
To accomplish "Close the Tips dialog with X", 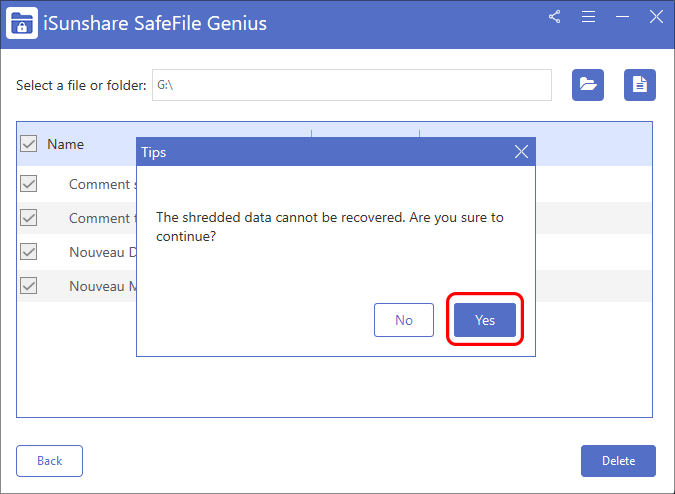I will [x=521, y=152].
